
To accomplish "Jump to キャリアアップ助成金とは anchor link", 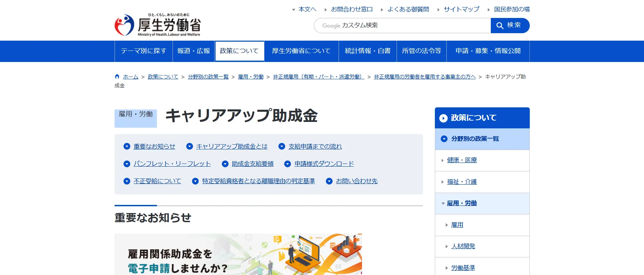I will click(232, 146).
